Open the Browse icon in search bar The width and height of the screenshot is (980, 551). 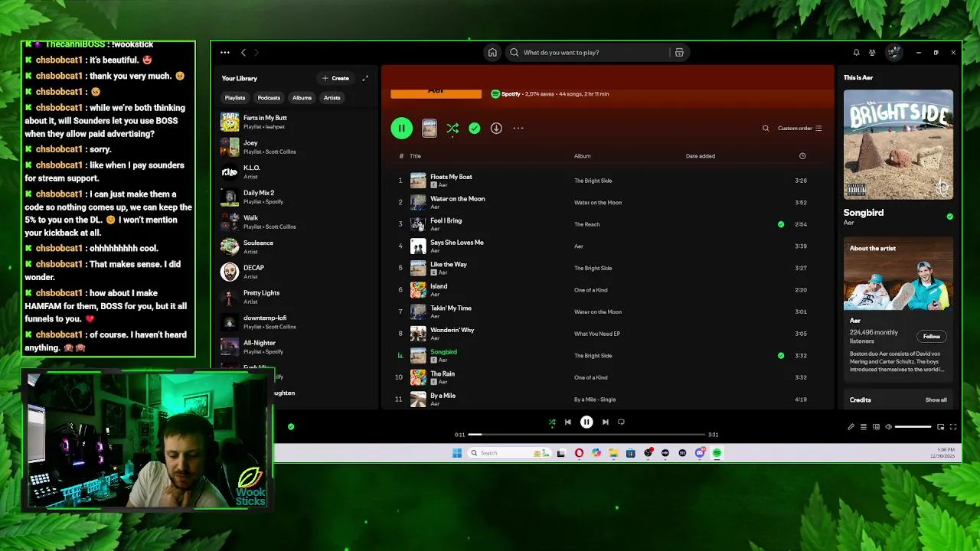pos(679,53)
